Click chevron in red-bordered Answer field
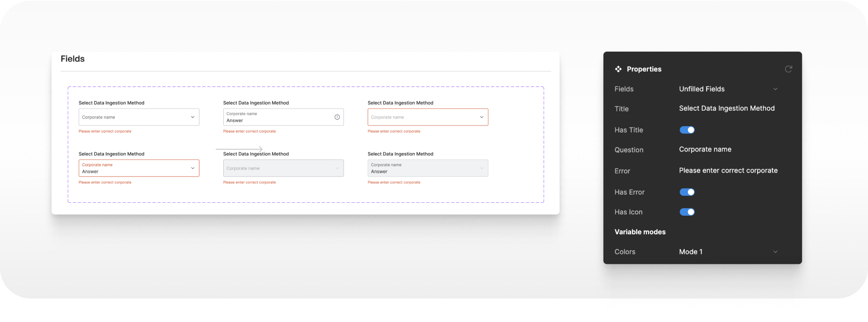The height and width of the screenshot is (322, 868). pyautogui.click(x=193, y=168)
